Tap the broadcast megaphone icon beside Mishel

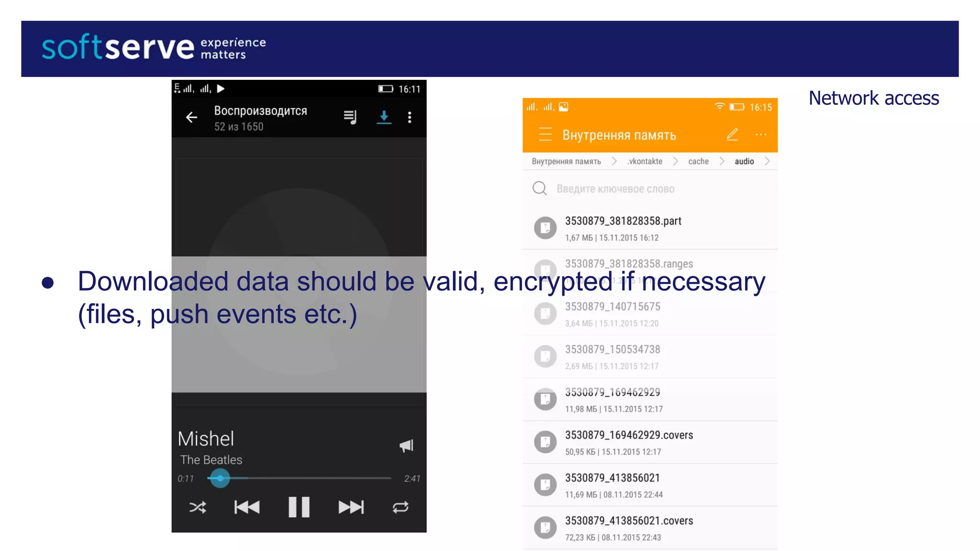(x=406, y=446)
